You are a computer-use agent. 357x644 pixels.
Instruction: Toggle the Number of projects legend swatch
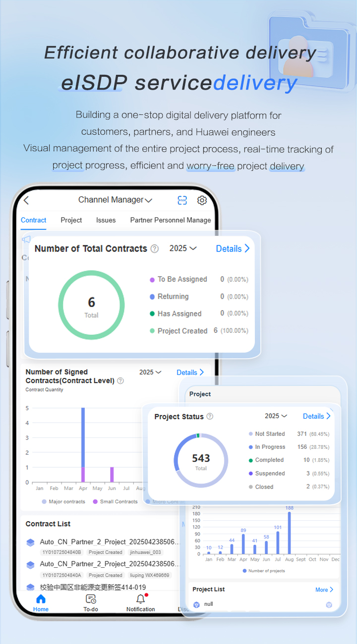click(x=245, y=571)
